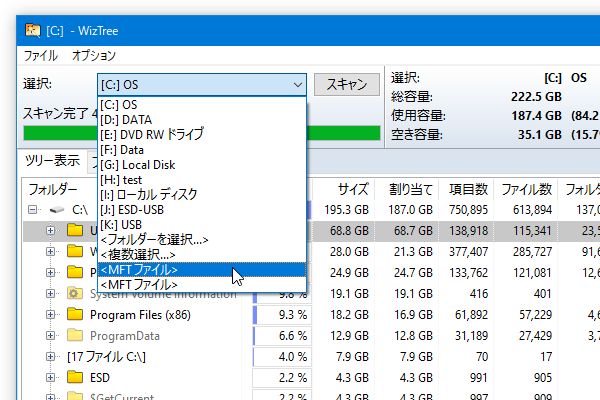Click the スキャン button
This screenshot has height=400, width=600.
347,84
